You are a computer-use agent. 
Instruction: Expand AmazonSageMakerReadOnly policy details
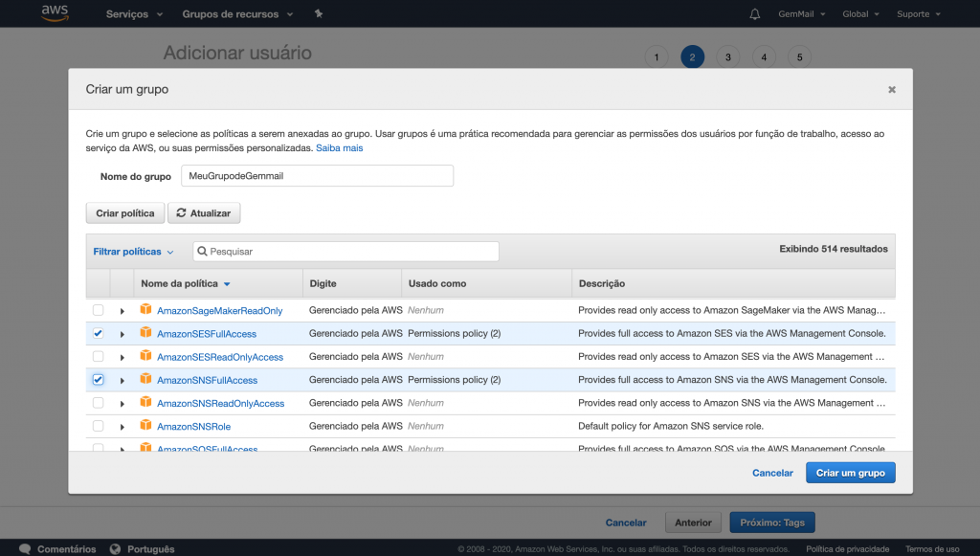[x=122, y=311]
